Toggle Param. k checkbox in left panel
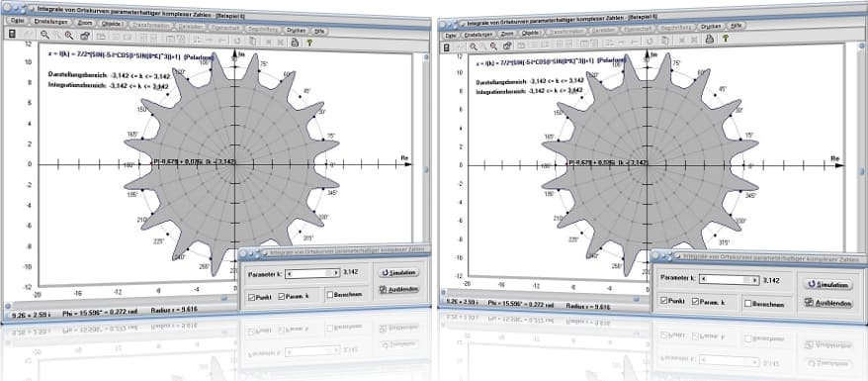This screenshot has height=381, width=868. pyautogui.click(x=281, y=296)
